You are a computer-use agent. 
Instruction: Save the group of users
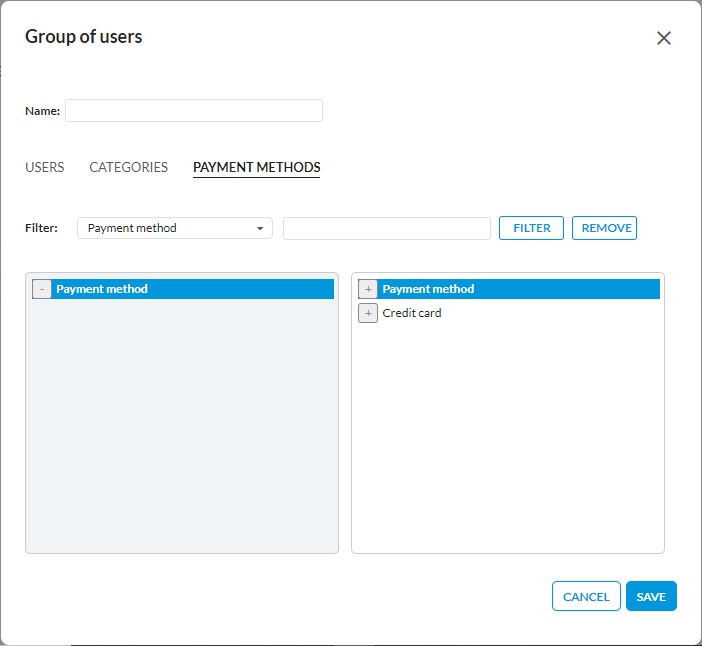coord(651,596)
